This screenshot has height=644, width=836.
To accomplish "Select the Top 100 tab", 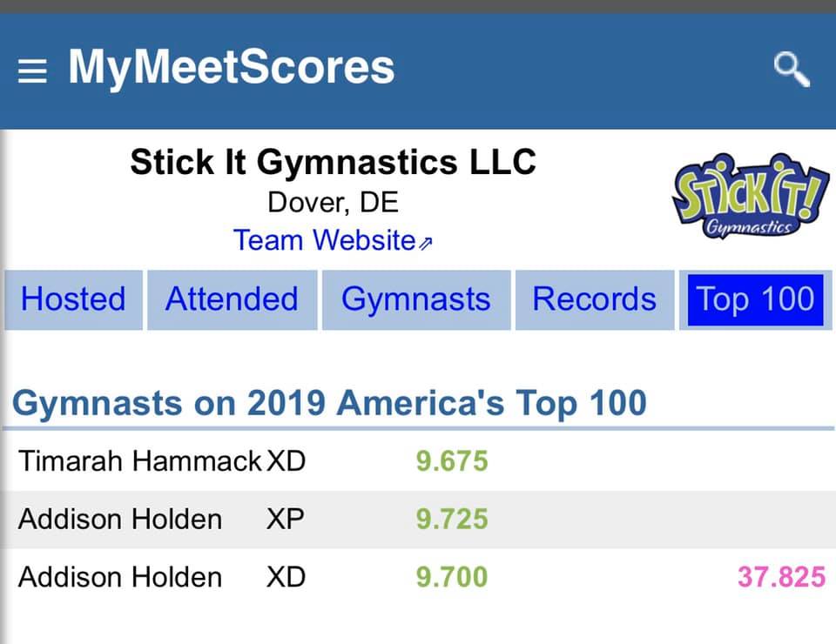I will pos(755,299).
